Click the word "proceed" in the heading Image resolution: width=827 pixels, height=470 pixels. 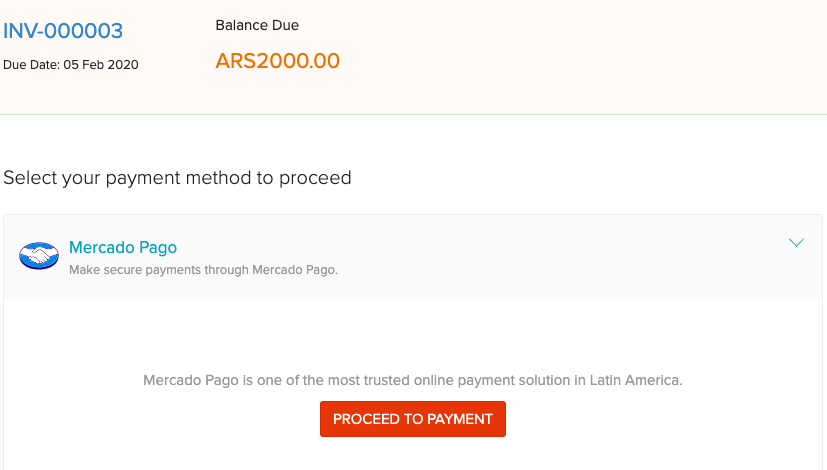[319, 178]
